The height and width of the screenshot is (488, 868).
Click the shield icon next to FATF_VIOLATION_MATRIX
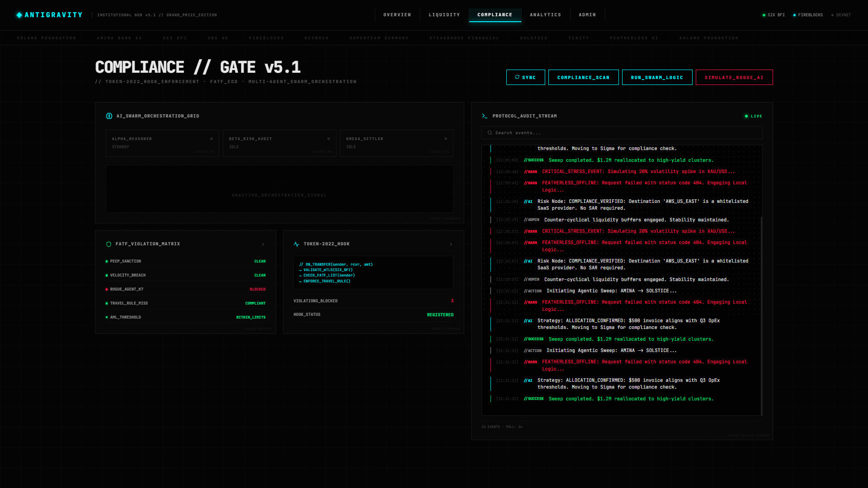108,244
